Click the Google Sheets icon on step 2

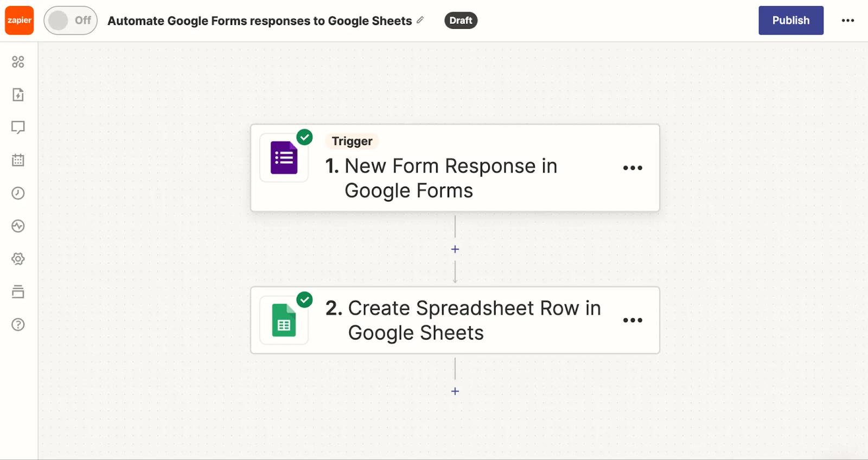[x=284, y=321]
